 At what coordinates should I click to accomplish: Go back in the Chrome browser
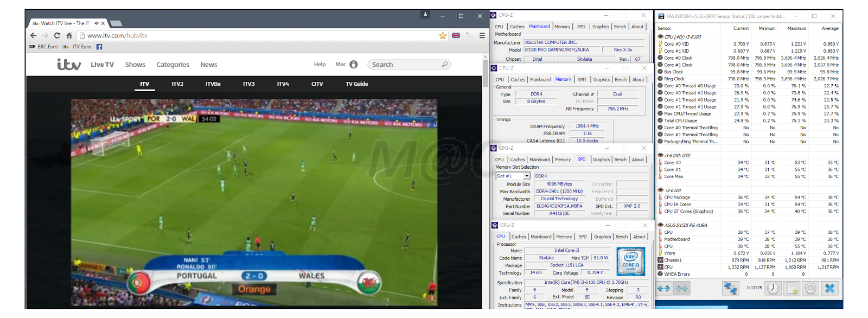34,35
